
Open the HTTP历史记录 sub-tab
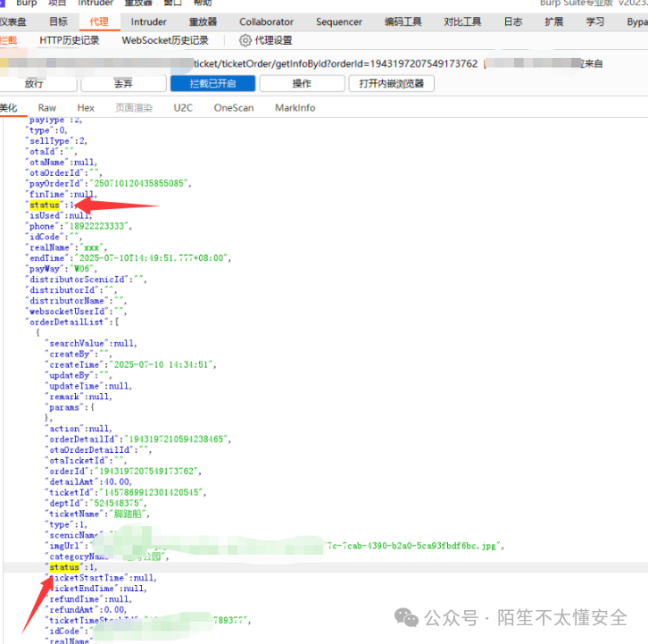click(x=70, y=40)
